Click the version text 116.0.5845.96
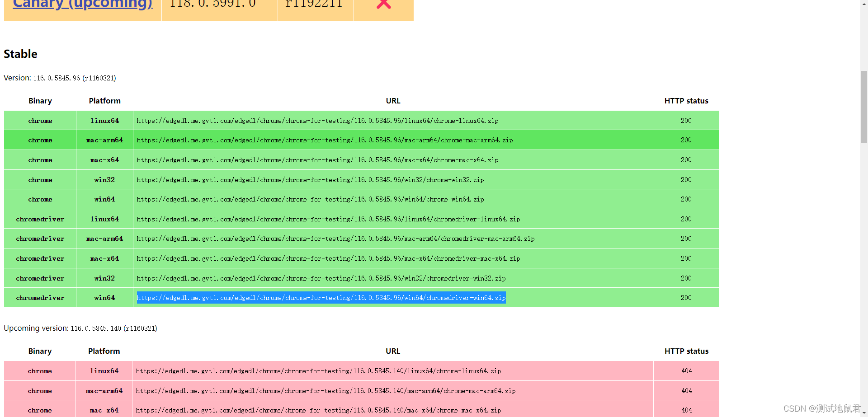This screenshot has width=868, height=417. pos(56,78)
